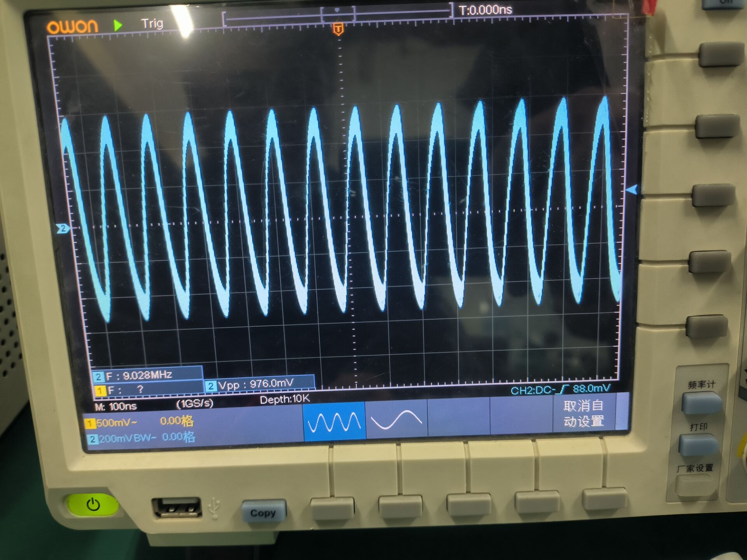Select the single-cycle waveform autoset icon
Viewport: 747px width, 560px height.
396,419
